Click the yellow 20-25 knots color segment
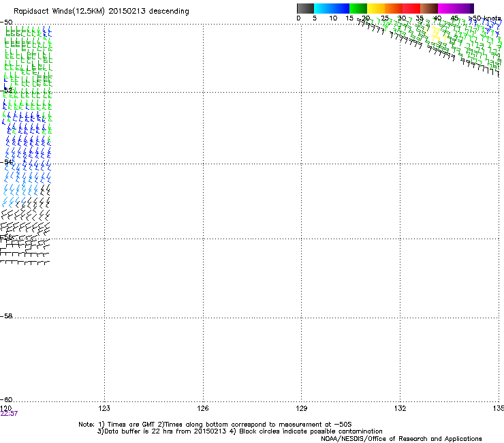Image resolution: width=504 pixels, height=443 pixels. 376,8
